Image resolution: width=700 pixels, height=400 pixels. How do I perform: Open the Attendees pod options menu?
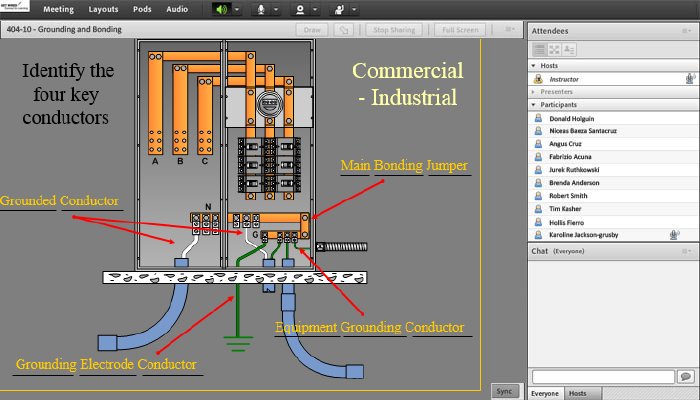[685, 31]
